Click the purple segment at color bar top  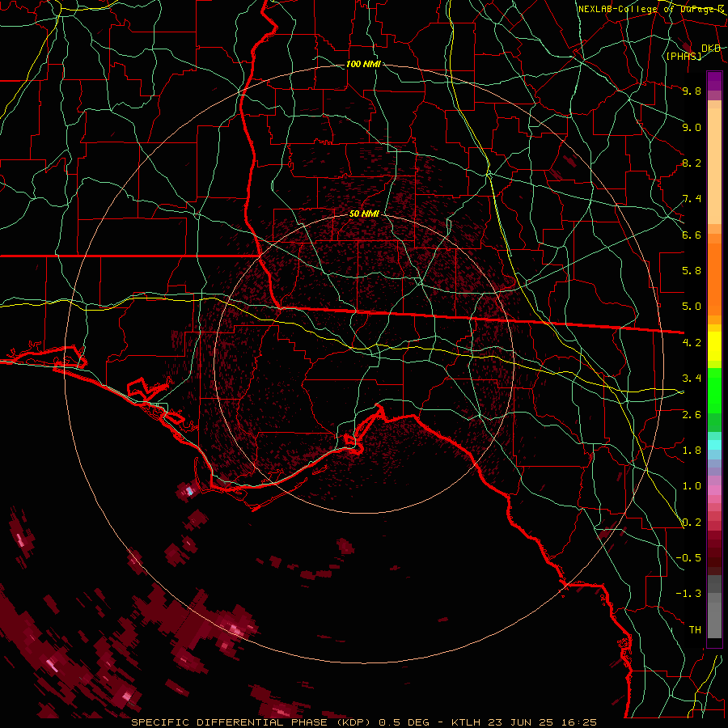click(714, 81)
